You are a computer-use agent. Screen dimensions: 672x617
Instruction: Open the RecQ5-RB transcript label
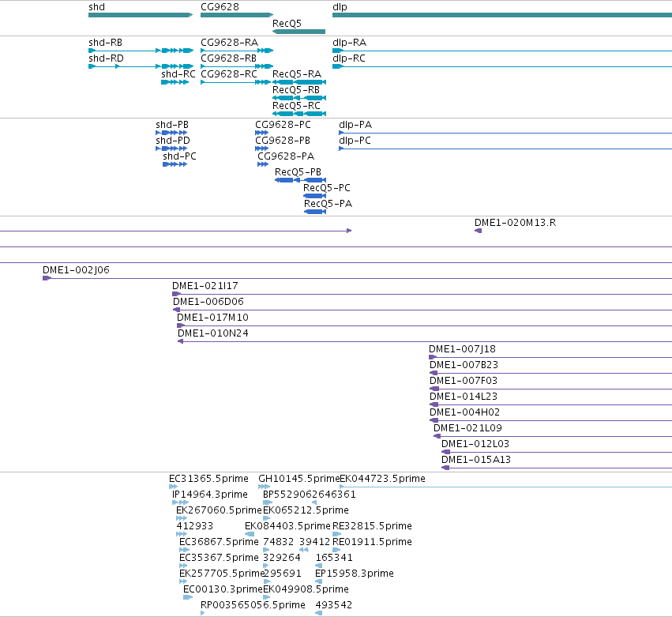(x=296, y=90)
